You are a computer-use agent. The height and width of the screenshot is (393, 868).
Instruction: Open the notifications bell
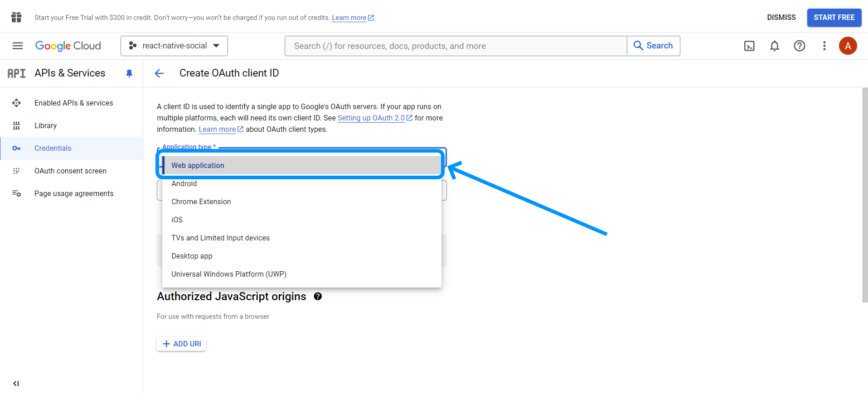pos(775,46)
